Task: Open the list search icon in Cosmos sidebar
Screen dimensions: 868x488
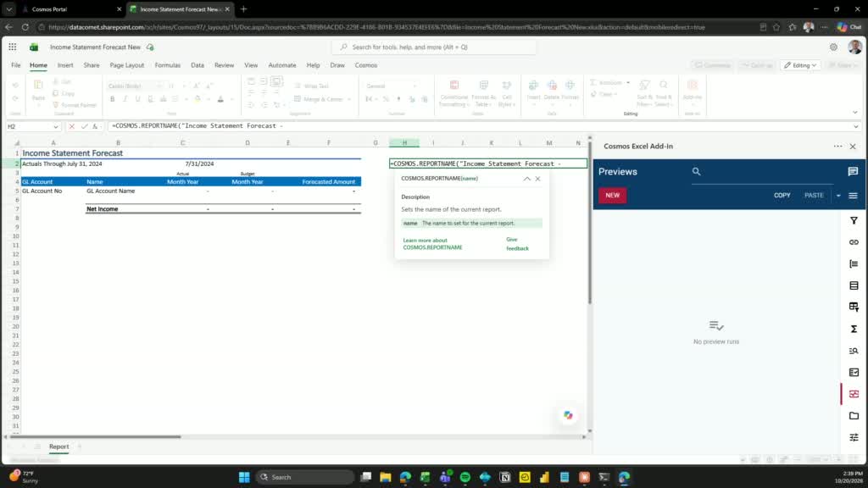Action: [854, 351]
